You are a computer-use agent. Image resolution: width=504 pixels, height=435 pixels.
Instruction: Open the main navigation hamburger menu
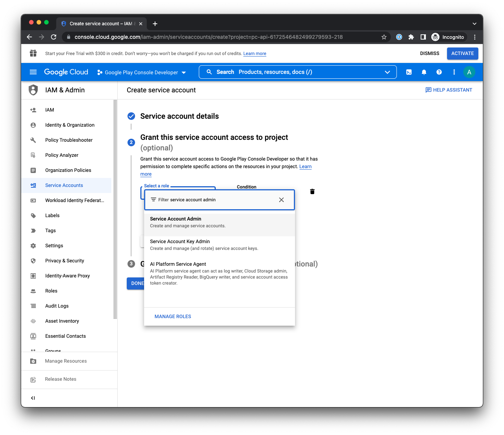point(33,72)
